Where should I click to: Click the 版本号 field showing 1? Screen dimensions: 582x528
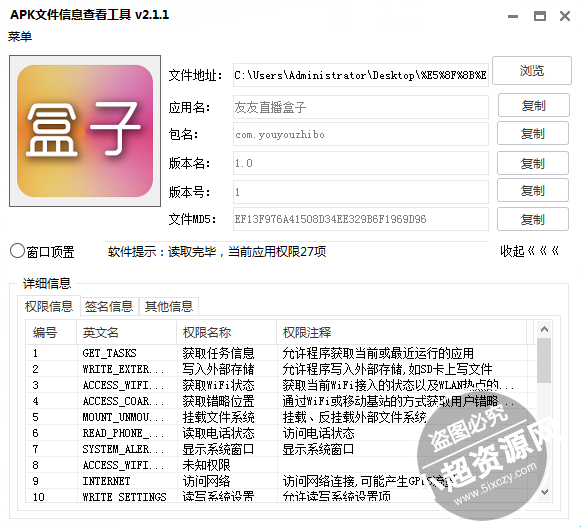(360, 192)
